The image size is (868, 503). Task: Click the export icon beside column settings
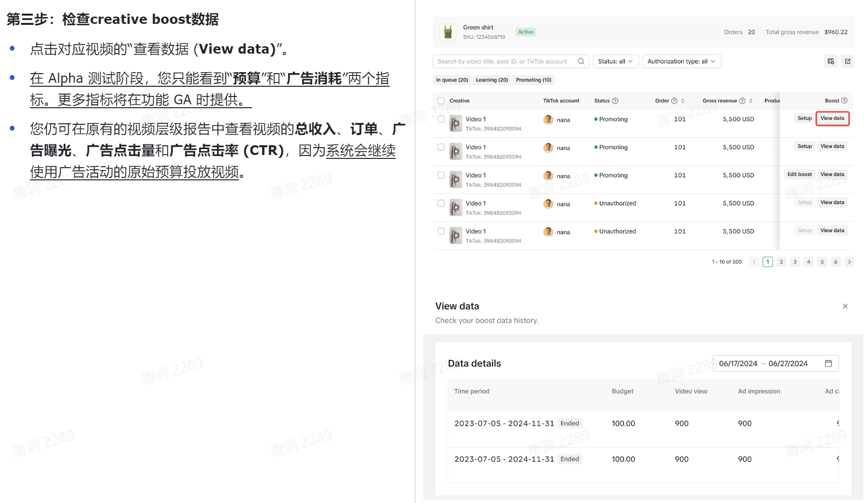point(848,61)
